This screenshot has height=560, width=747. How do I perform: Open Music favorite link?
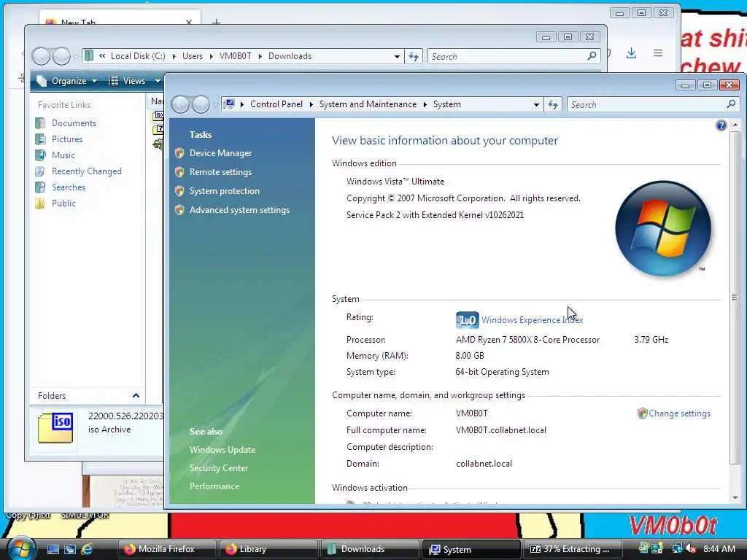tap(63, 155)
